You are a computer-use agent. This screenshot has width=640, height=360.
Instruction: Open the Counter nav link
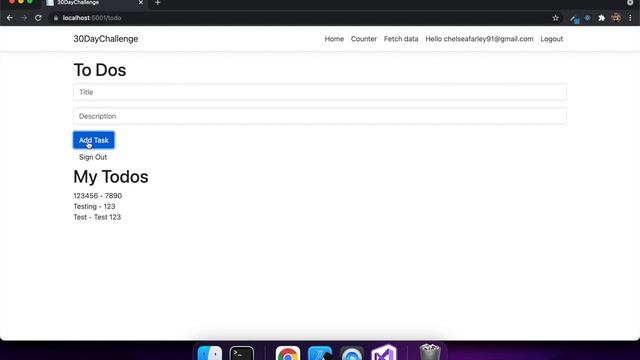(x=364, y=39)
